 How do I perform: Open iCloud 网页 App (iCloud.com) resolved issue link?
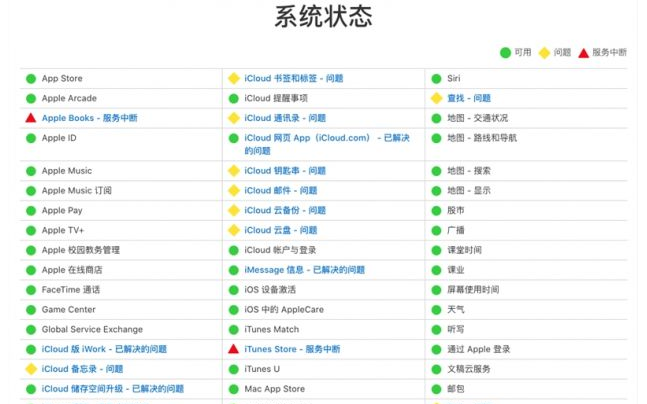point(327,144)
